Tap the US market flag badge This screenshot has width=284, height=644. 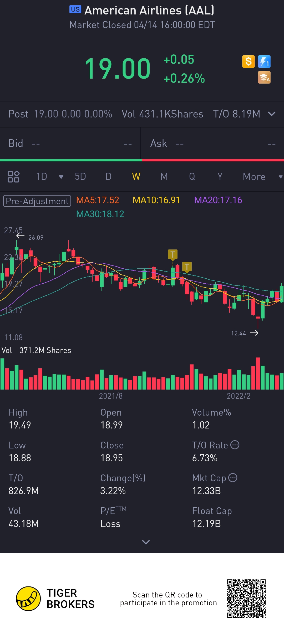(x=75, y=9)
